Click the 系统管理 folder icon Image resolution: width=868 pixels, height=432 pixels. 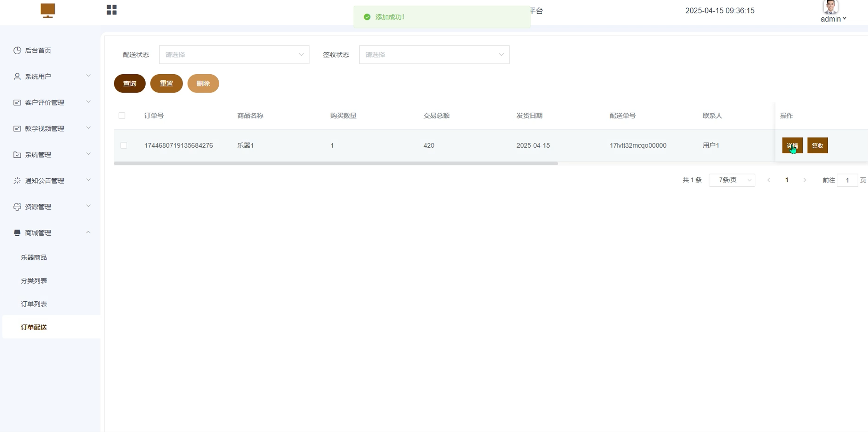coord(17,155)
